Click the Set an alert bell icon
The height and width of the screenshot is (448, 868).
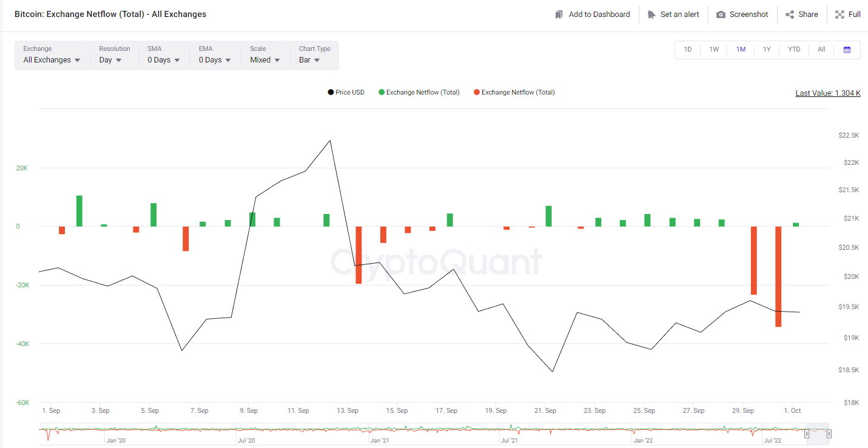651,15
